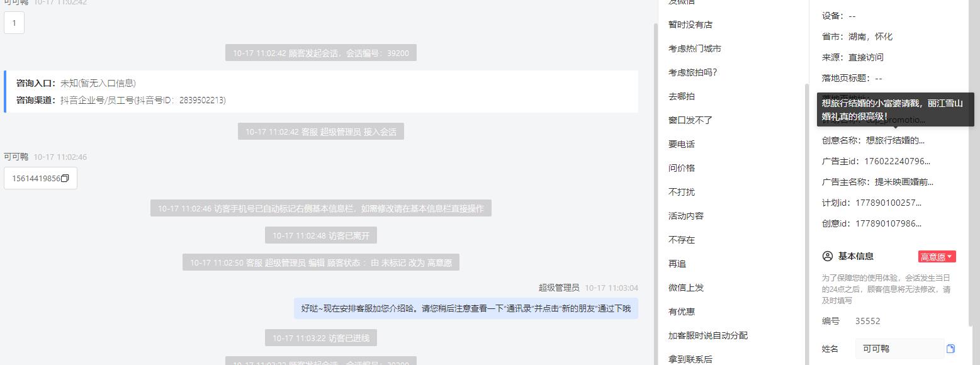
Task: Select 活动内容 quick reply
Action: point(686,216)
